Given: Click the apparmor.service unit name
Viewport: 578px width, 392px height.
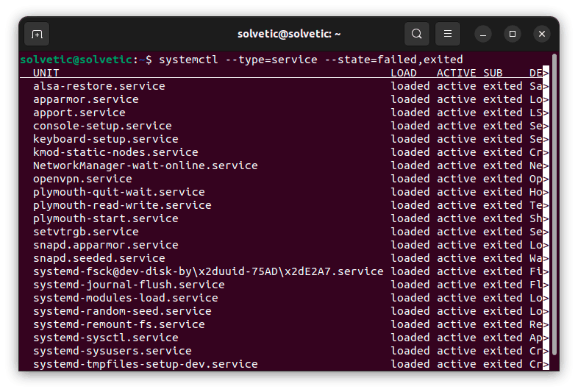Looking at the screenshot, I should (x=86, y=99).
